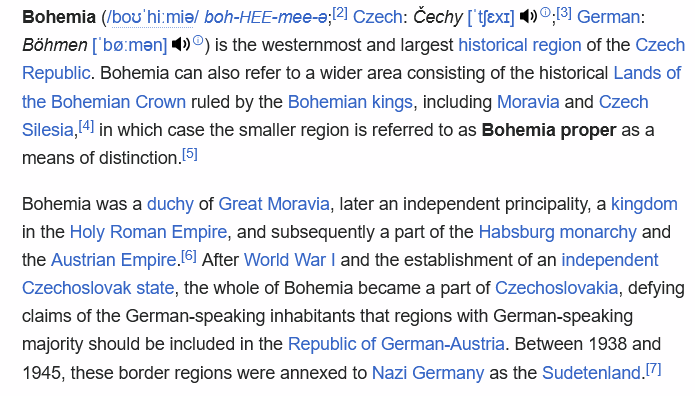Image resolution: width=695 pixels, height=396 pixels.
Task: Open citation footnote [5]
Action: coord(190,154)
